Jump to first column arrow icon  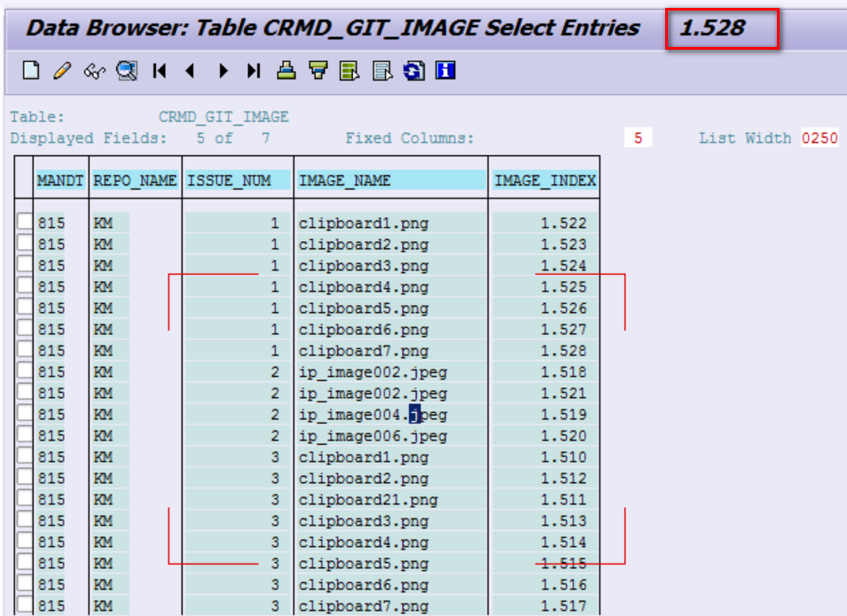point(160,71)
